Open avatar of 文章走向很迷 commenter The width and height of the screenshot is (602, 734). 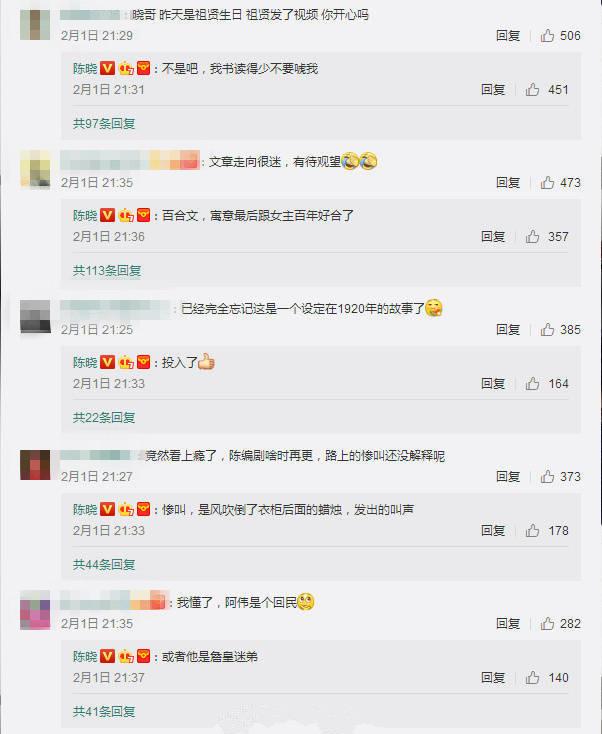pos(35,169)
